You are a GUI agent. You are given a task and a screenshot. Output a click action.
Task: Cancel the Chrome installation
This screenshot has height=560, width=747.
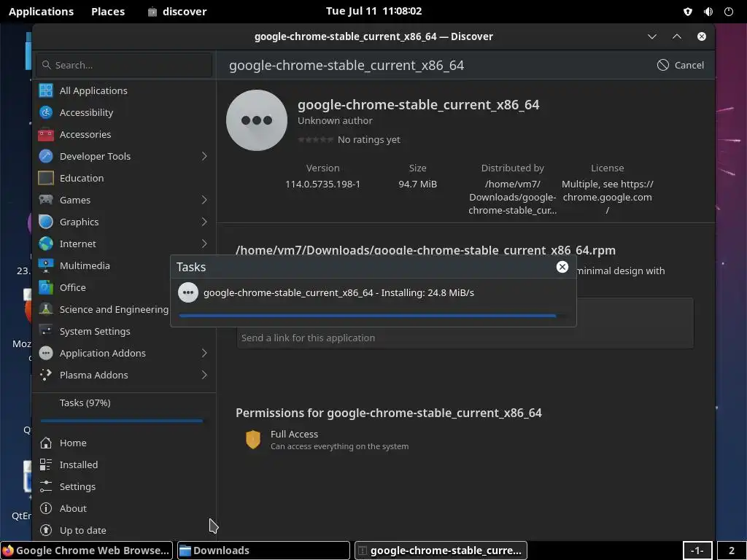[681, 65]
